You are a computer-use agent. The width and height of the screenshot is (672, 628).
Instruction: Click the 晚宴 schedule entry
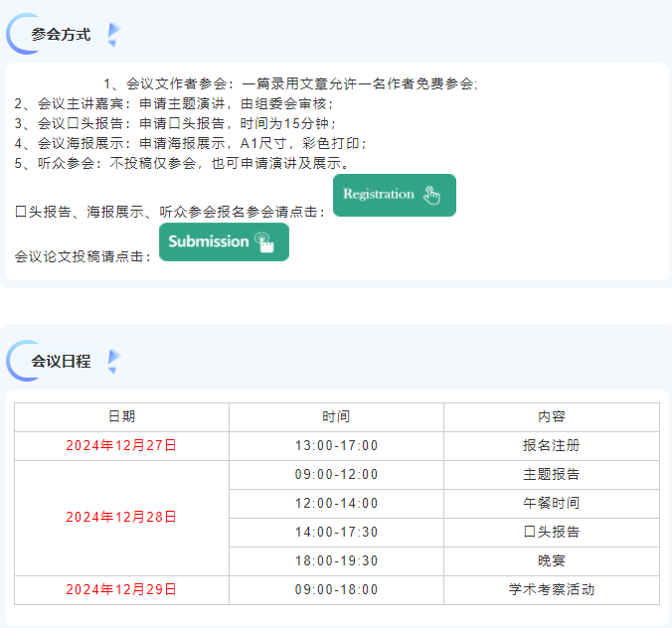(x=551, y=561)
